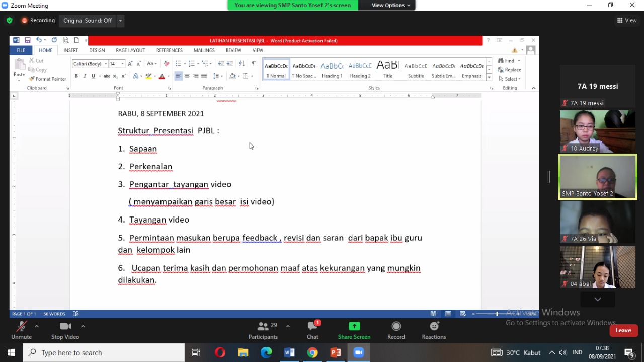Click Original Sound: Off button
The height and width of the screenshot is (362, 644).
pyautogui.click(x=88, y=21)
